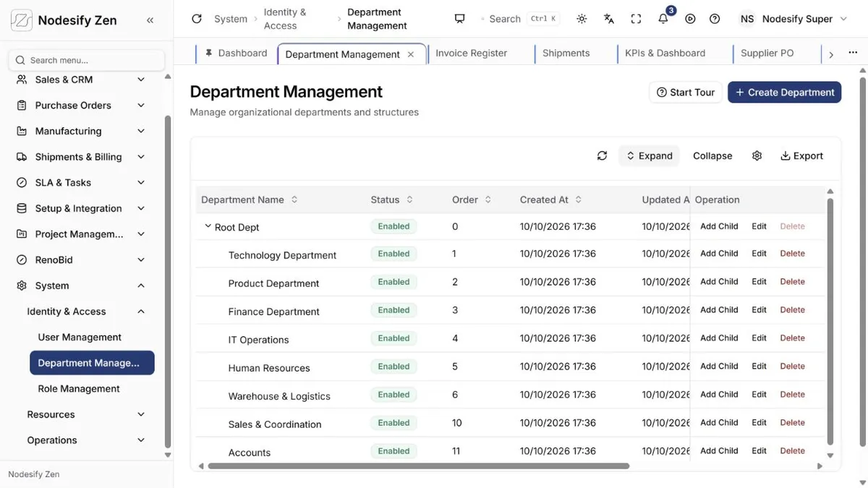Sort by Department Name column
The height and width of the screenshot is (488, 868).
click(294, 200)
